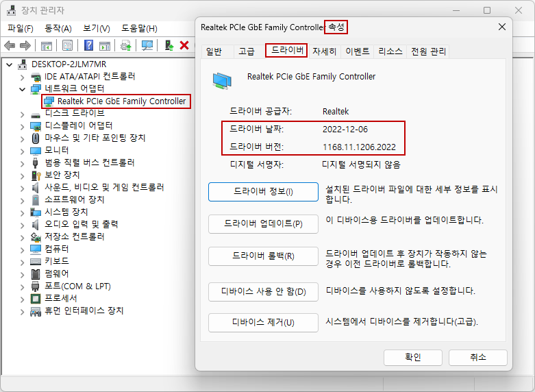This screenshot has width=535, height=392.
Task: Click the Properties toolbar icon
Action: 67,45
